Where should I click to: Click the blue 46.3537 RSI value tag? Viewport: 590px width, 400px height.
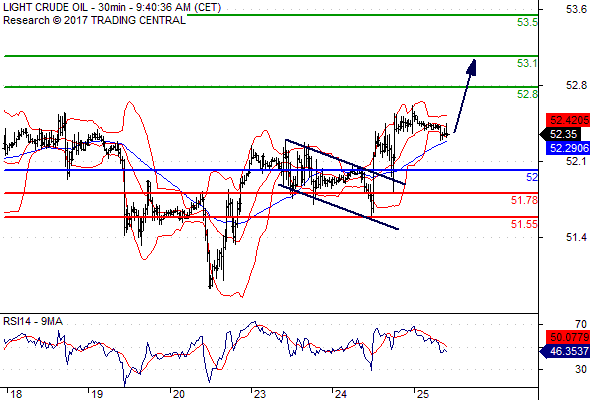tap(565, 351)
